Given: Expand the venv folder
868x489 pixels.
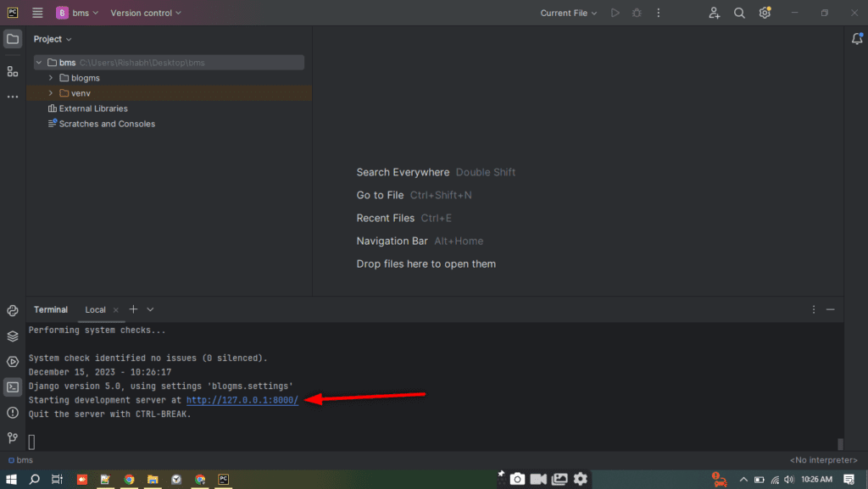Looking at the screenshot, I should coord(51,93).
